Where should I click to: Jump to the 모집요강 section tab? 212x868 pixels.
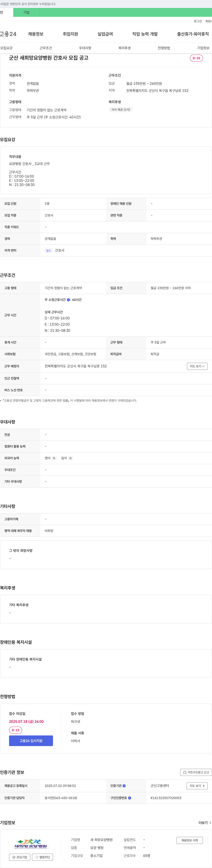coord(6,48)
